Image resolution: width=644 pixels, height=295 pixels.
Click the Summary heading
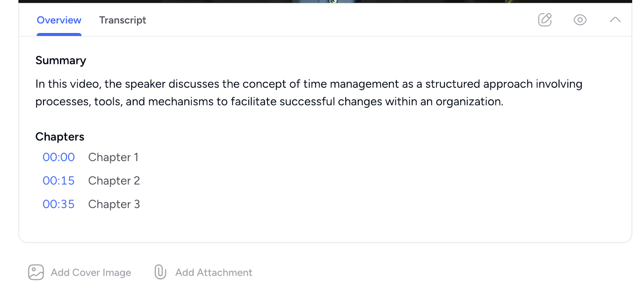coord(61,60)
